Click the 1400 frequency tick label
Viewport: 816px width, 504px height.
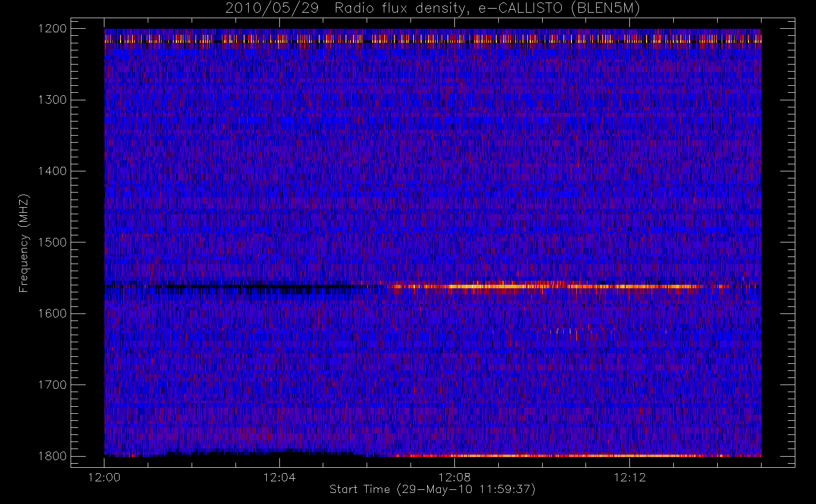tap(53, 171)
